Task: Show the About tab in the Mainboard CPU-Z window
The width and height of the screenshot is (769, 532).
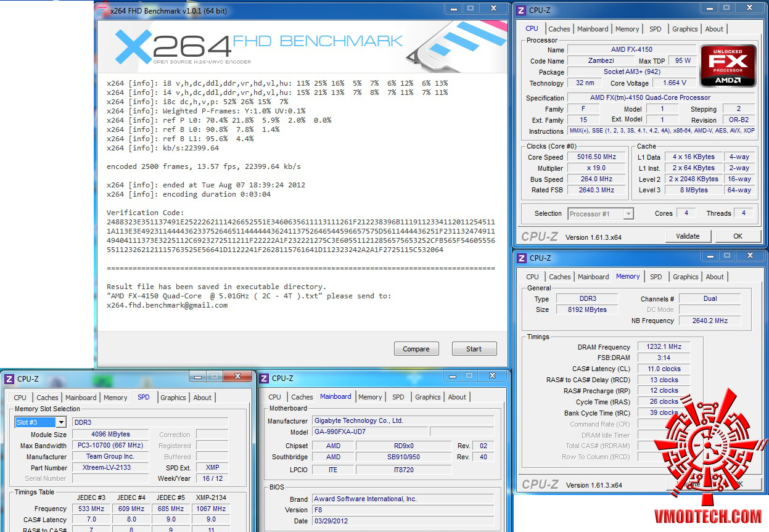Action: click(x=457, y=397)
